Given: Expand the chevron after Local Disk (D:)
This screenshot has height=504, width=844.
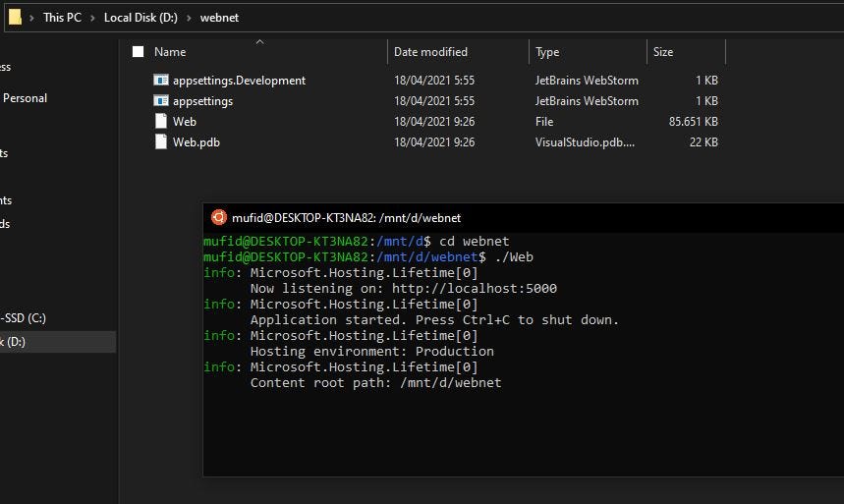Looking at the screenshot, I should [189, 18].
